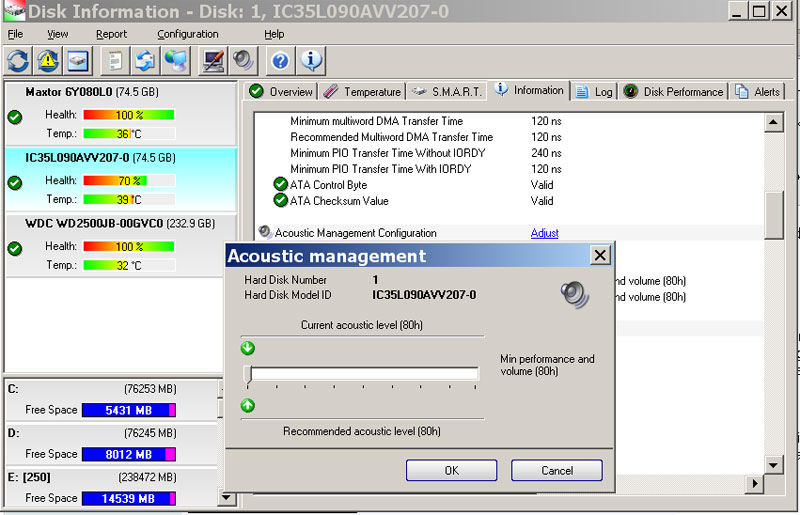Click the speaker icon in the main toolbar

243,60
